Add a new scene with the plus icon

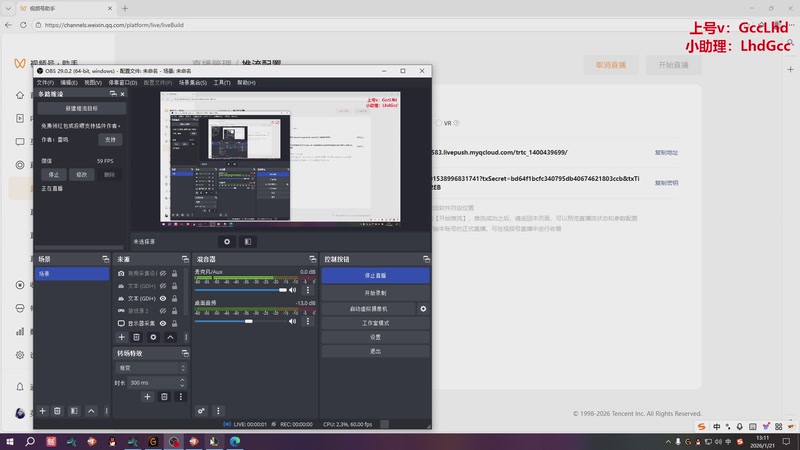click(x=42, y=411)
